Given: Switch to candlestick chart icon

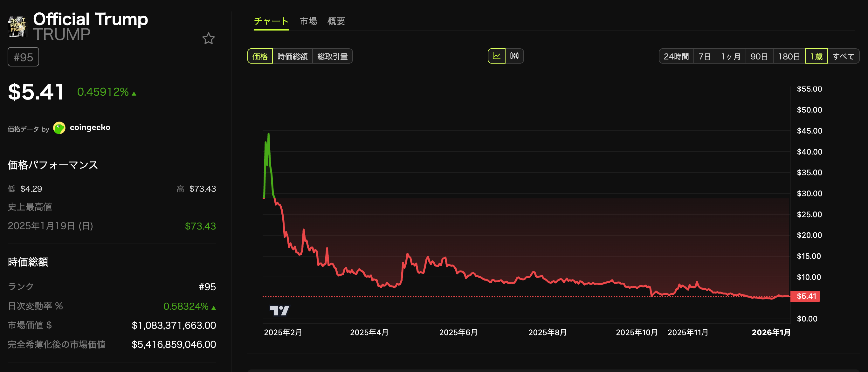Looking at the screenshot, I should coord(514,56).
